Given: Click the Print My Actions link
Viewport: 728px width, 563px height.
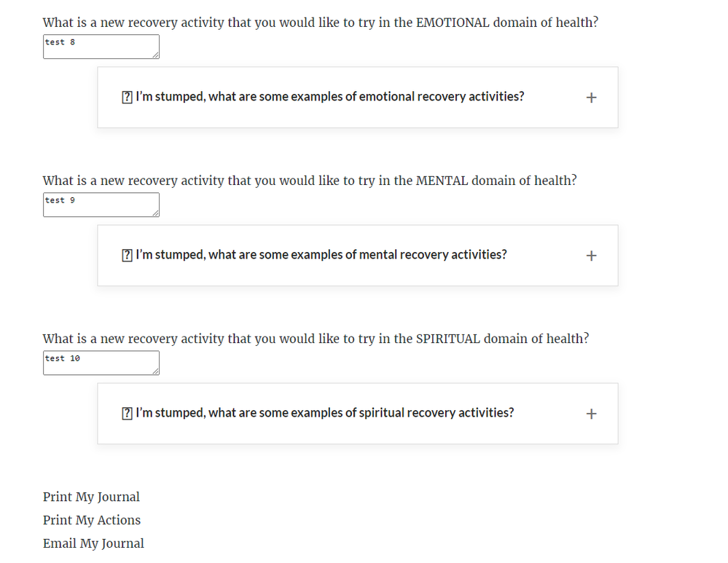Looking at the screenshot, I should 92,520.
